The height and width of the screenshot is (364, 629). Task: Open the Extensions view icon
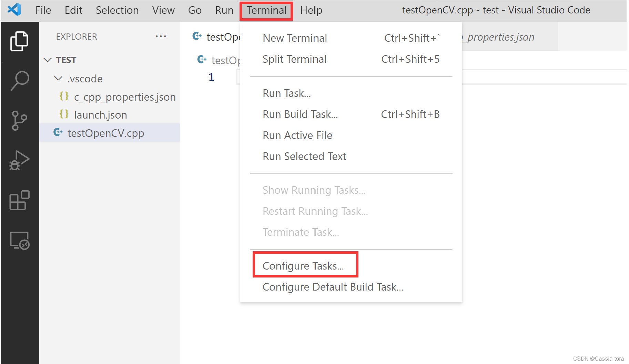point(20,200)
